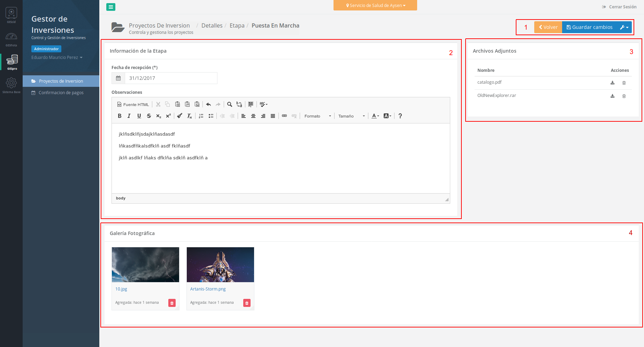Screen dimensions: 644x347
Task: Click the undo arrow icon
Action: coord(208,104)
